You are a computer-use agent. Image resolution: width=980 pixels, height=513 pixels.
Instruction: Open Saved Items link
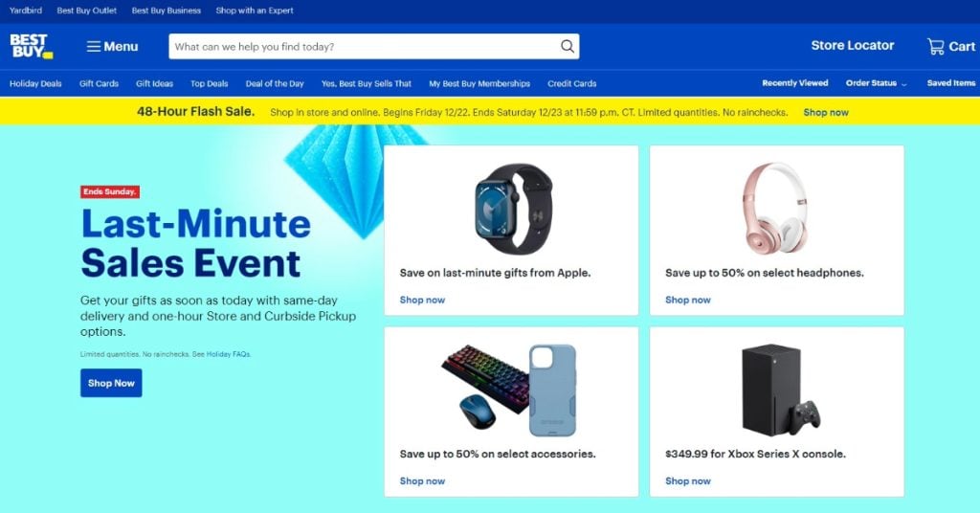pos(950,83)
